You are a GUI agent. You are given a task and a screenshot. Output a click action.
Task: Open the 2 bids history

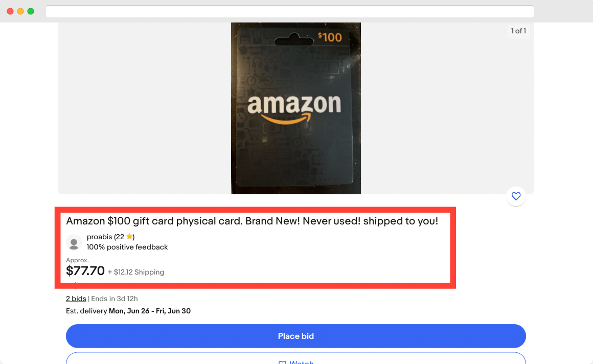point(76,298)
